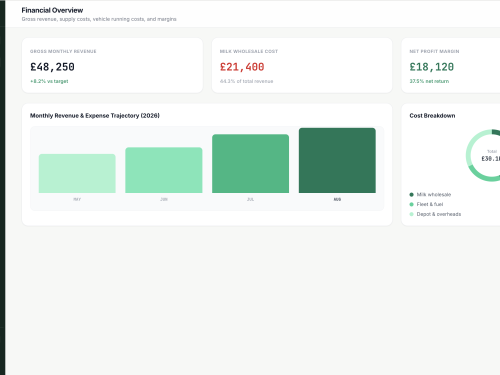Click the '+8.2% vs target' text

(x=49, y=81)
